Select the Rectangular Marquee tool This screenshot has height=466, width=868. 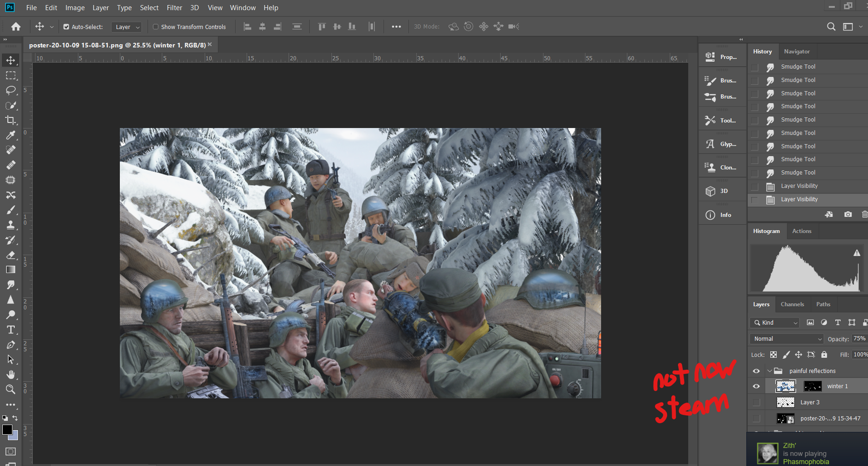click(x=11, y=76)
